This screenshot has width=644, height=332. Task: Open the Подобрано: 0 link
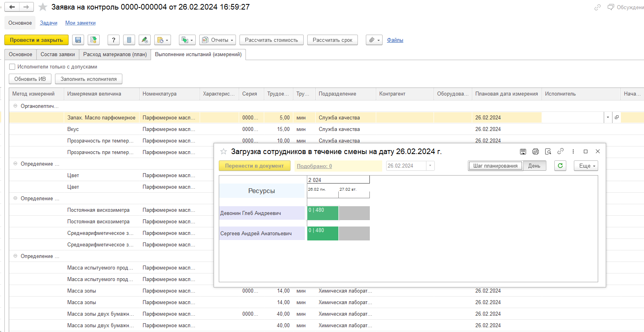(314, 166)
